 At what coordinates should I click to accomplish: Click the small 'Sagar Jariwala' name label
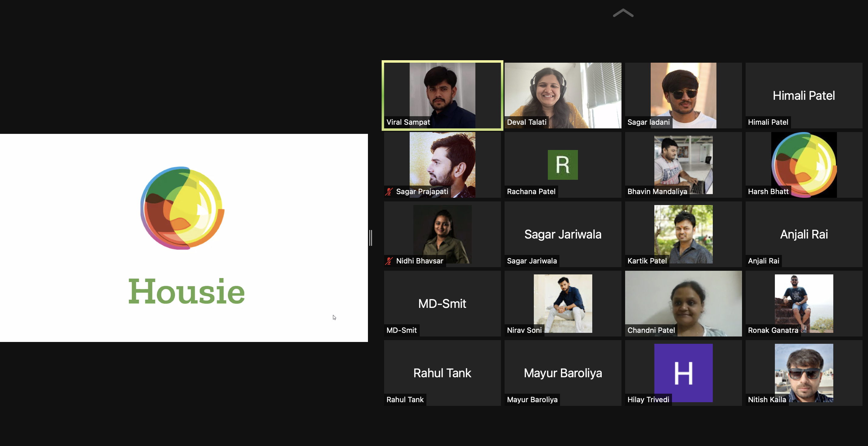[532, 261]
